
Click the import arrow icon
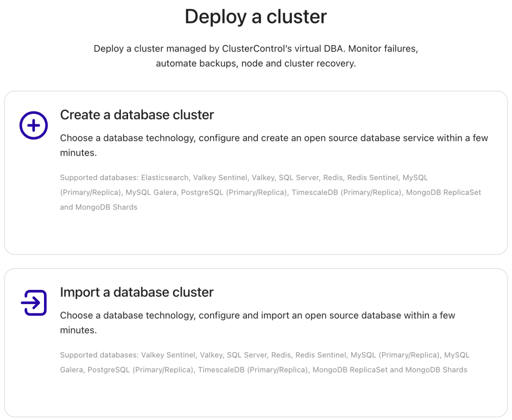coord(33,302)
